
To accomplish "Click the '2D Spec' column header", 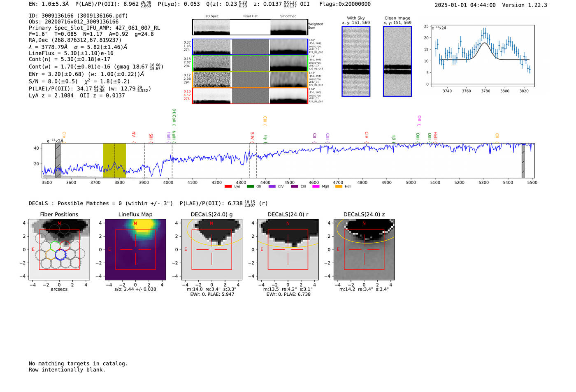I will pos(212,16).
